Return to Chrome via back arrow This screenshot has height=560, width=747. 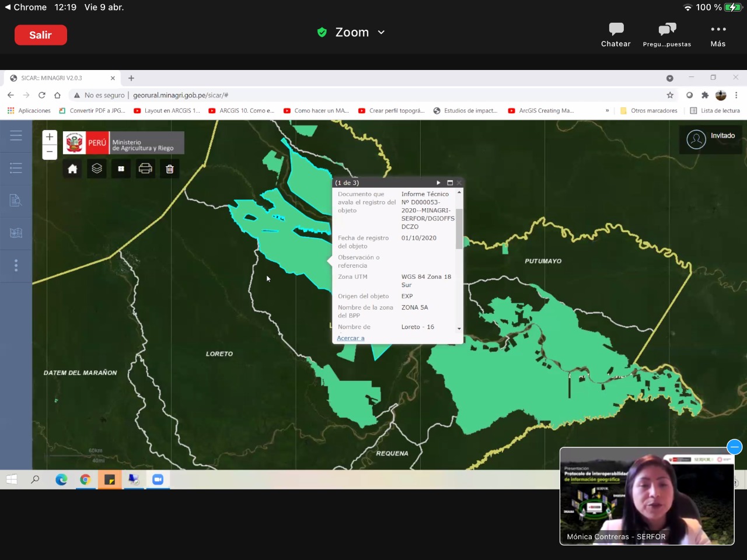click(26, 7)
